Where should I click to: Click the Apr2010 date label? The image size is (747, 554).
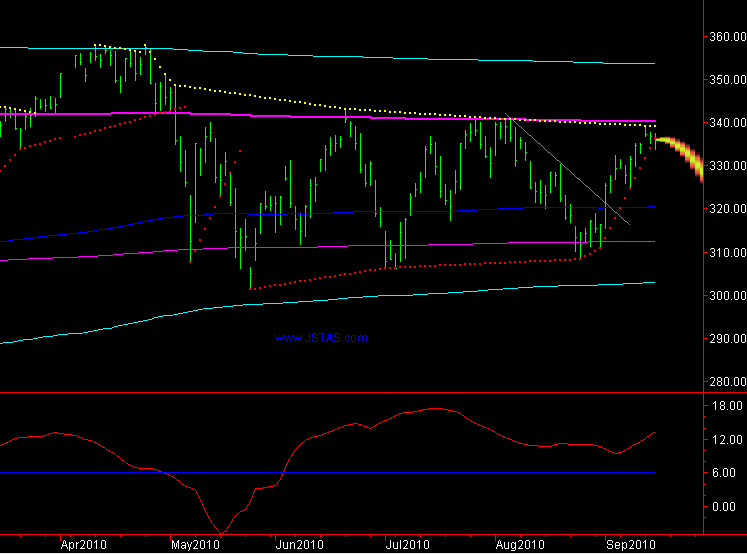click(x=83, y=545)
